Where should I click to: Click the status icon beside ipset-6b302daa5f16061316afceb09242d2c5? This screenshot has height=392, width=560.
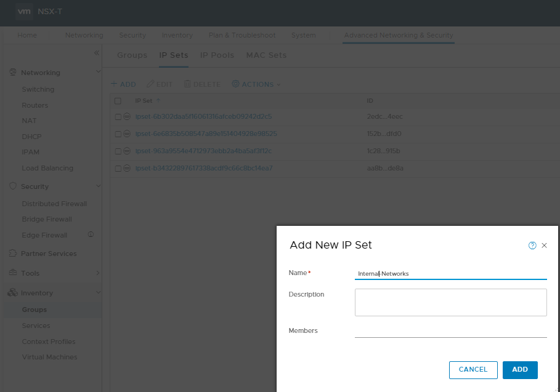click(x=127, y=116)
